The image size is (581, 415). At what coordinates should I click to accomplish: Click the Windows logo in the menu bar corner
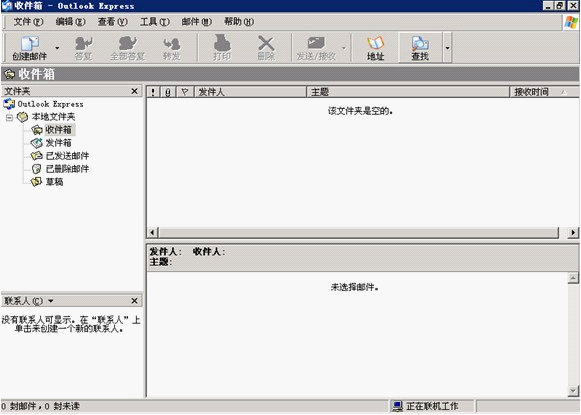point(571,23)
